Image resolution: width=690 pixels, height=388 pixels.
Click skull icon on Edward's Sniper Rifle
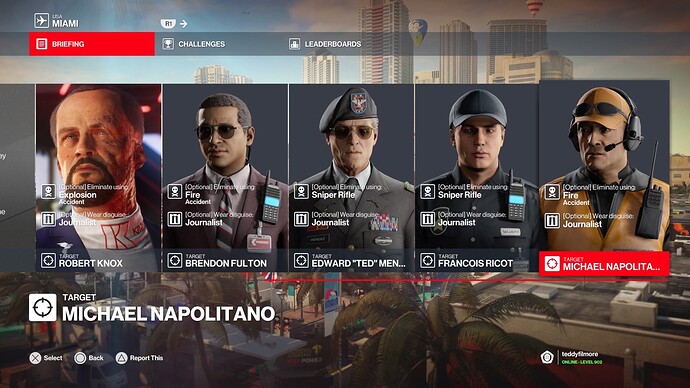[301, 192]
